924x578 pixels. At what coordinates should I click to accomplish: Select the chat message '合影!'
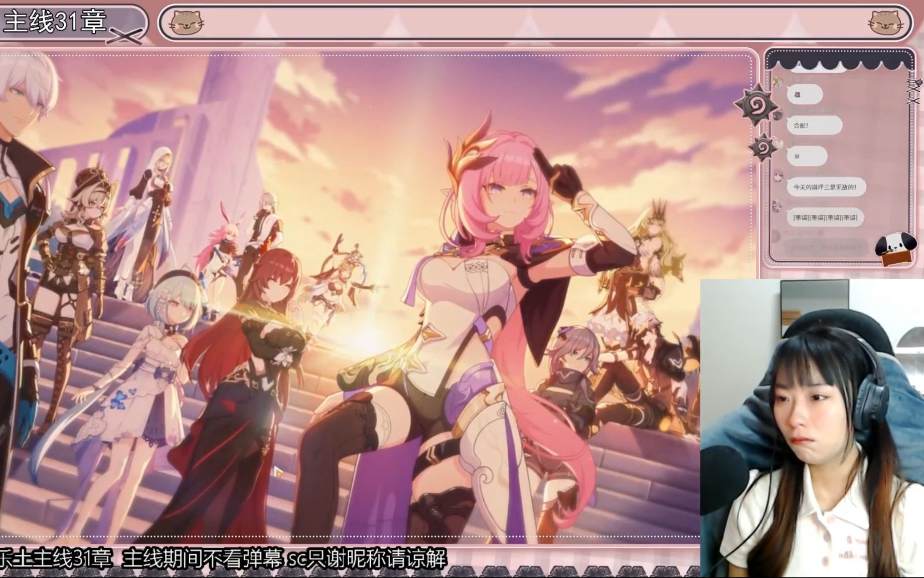(815, 126)
